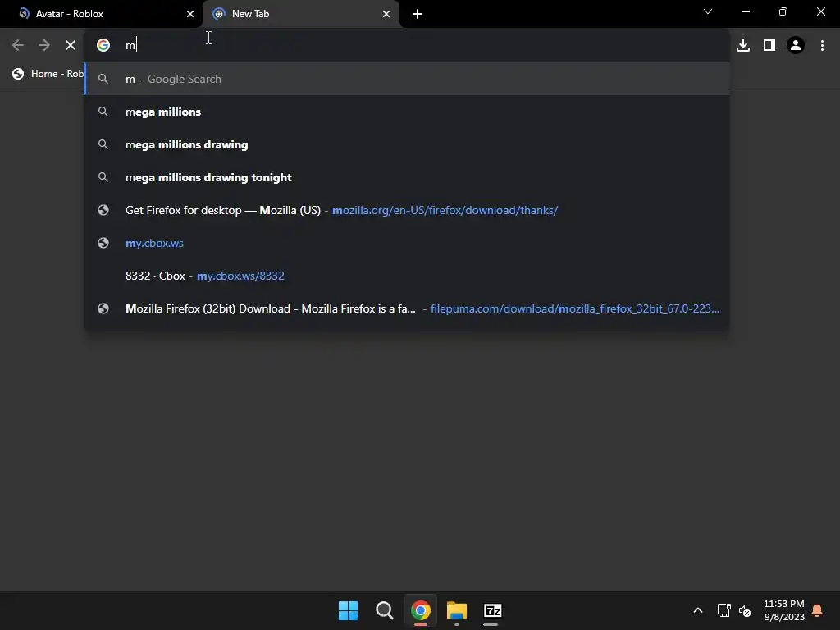Choose 'mega millions' suggestion
The height and width of the screenshot is (630, 840).
pyautogui.click(x=407, y=112)
